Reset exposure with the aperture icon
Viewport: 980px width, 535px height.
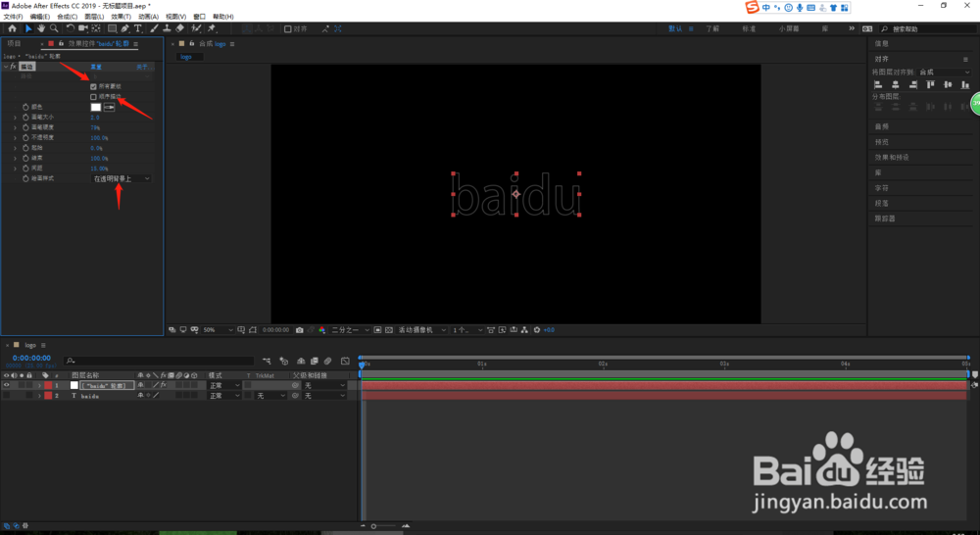(x=537, y=330)
